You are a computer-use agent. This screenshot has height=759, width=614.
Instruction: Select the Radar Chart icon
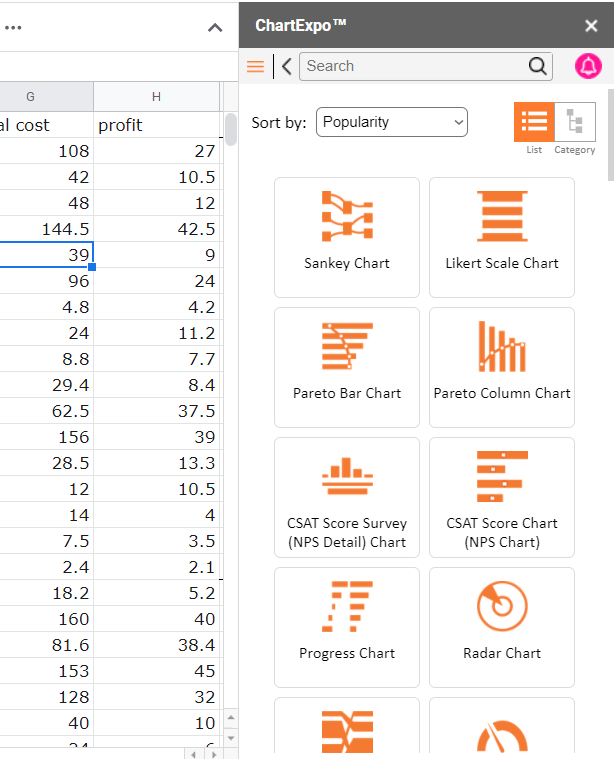pos(501,607)
